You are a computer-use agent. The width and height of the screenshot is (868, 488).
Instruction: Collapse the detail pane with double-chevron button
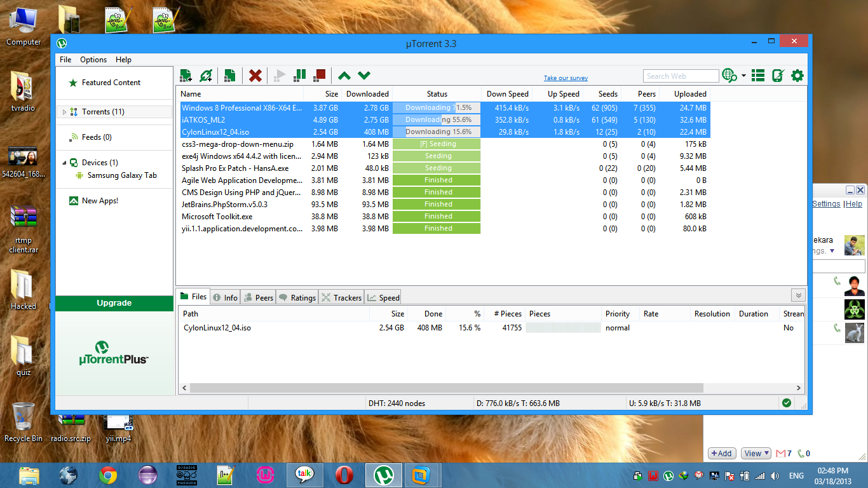798,295
